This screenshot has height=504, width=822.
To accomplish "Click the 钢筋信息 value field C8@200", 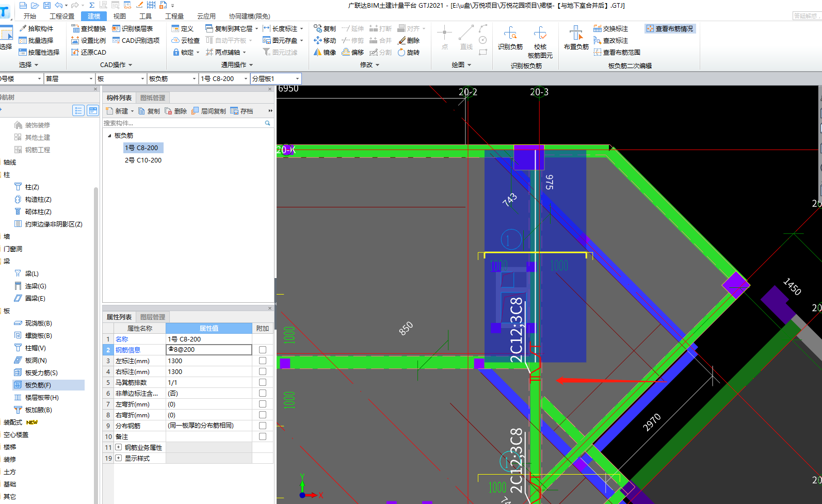I will (209, 350).
